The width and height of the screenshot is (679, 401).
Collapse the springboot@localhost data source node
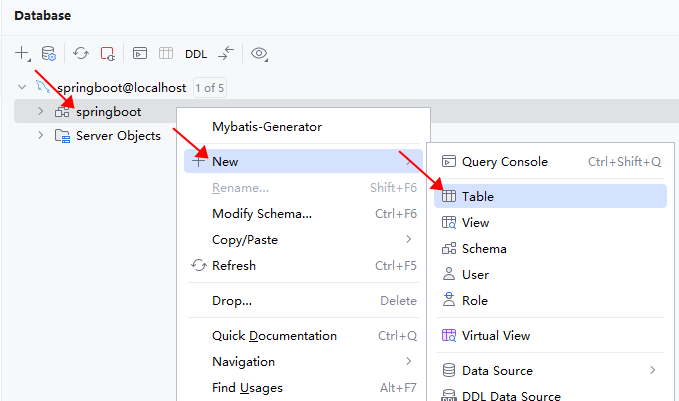(22, 88)
